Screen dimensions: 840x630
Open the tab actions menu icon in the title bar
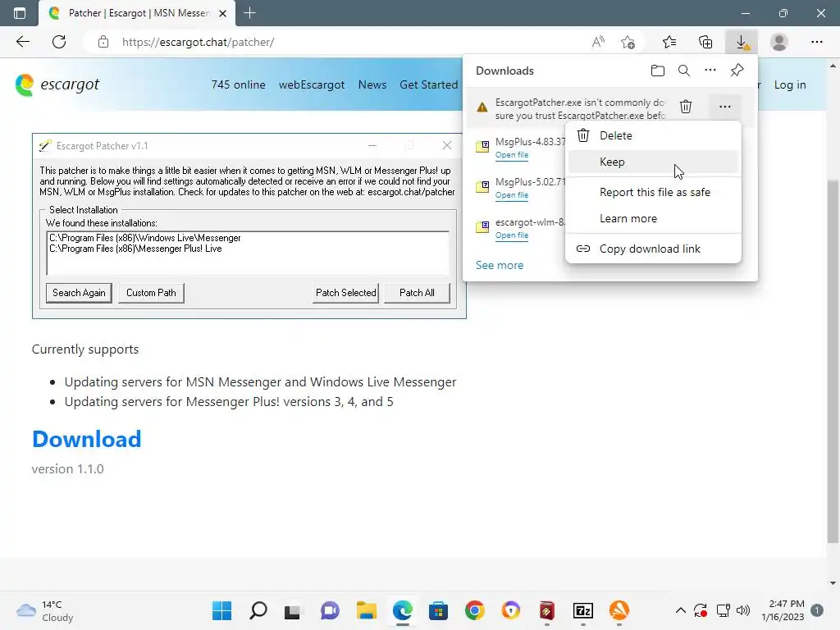20,13
